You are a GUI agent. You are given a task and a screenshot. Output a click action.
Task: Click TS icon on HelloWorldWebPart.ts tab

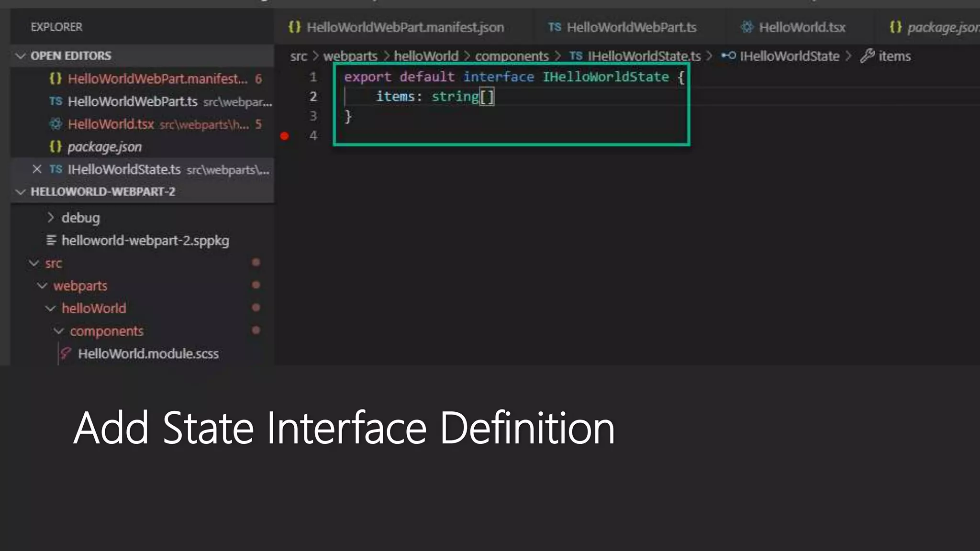555,27
